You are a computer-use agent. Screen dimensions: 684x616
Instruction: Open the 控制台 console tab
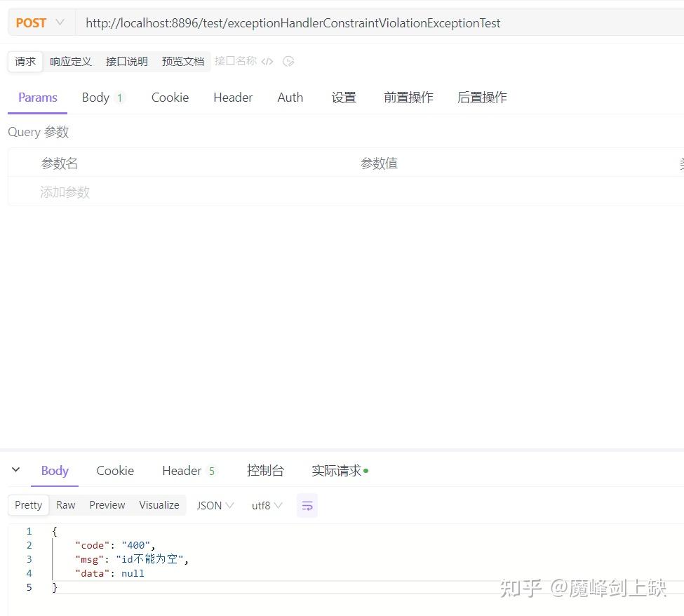tap(264, 471)
